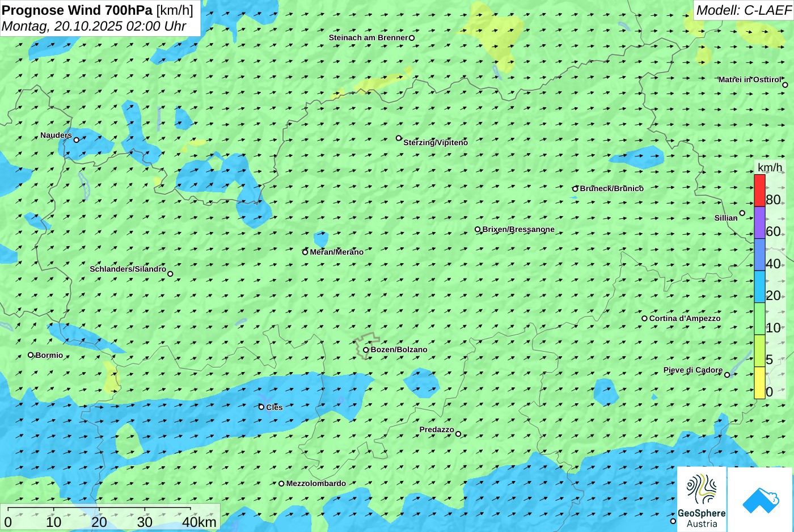
Task: Click the 'Schlanders/Silandro' label text
Action: tap(128, 269)
